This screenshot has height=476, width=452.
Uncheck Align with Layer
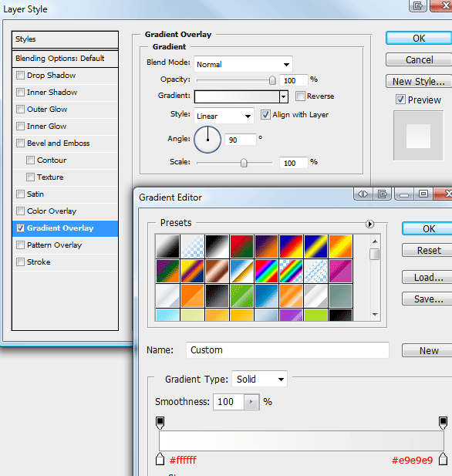tap(265, 115)
